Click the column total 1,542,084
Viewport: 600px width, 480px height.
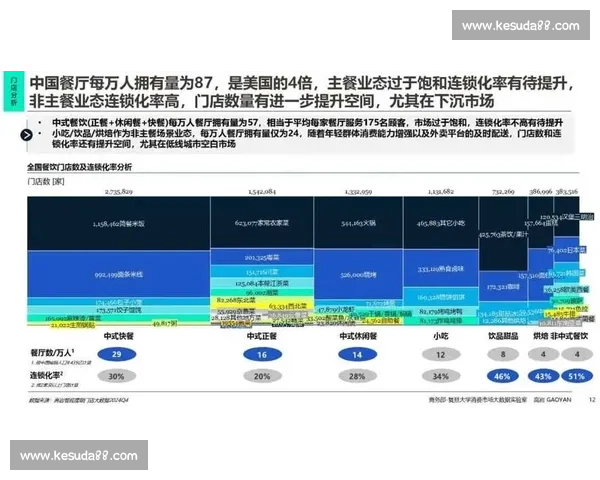pos(262,191)
